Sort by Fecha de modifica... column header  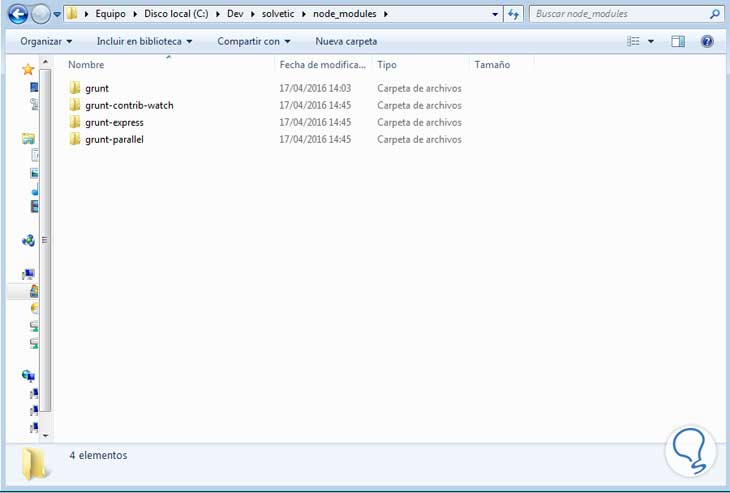point(323,65)
